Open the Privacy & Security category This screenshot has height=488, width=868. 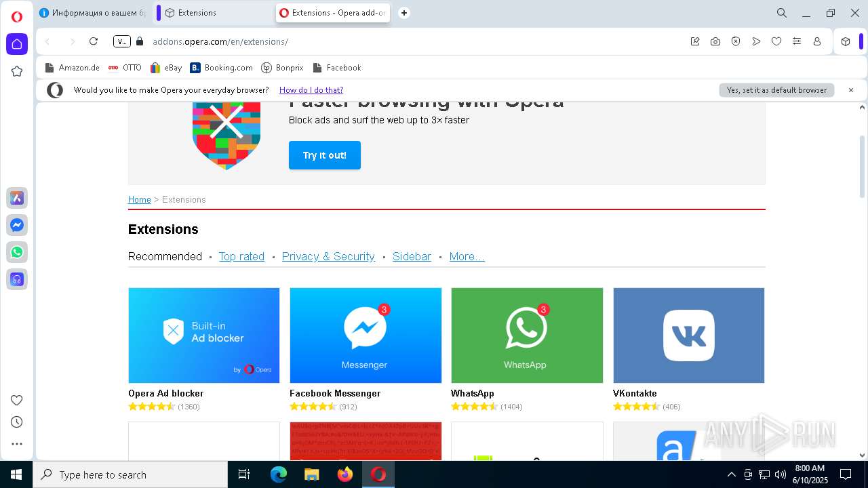[x=328, y=256]
